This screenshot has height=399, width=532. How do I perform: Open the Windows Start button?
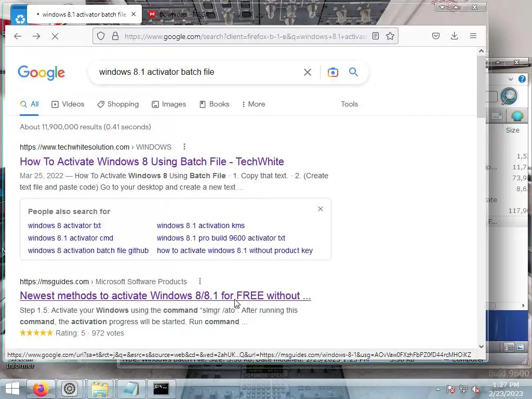(x=12, y=389)
